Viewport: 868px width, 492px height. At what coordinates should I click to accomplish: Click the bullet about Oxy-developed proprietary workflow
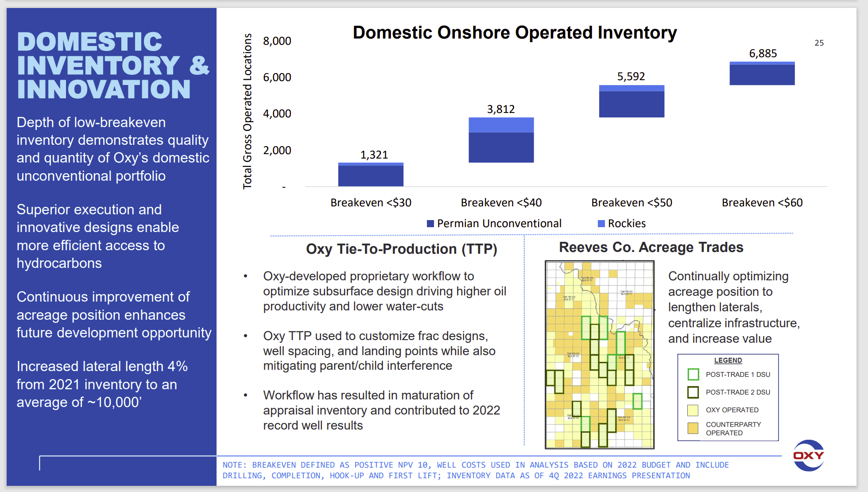tap(384, 291)
